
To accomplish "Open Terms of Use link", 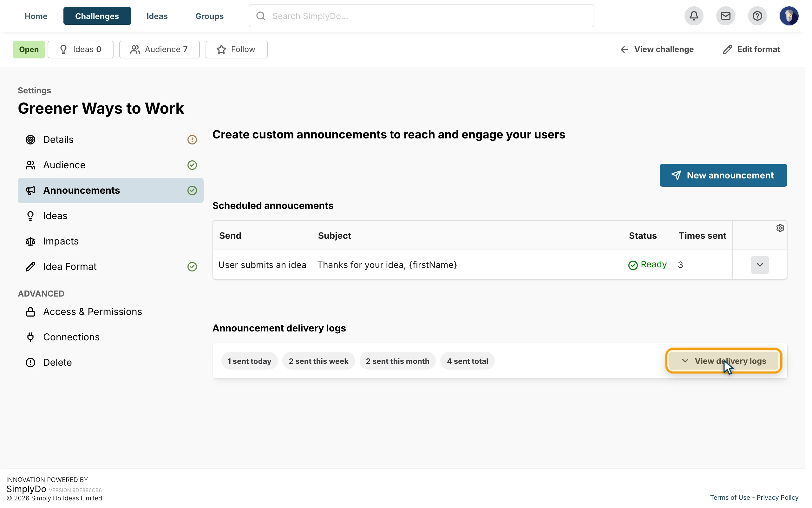I will 730,498.
